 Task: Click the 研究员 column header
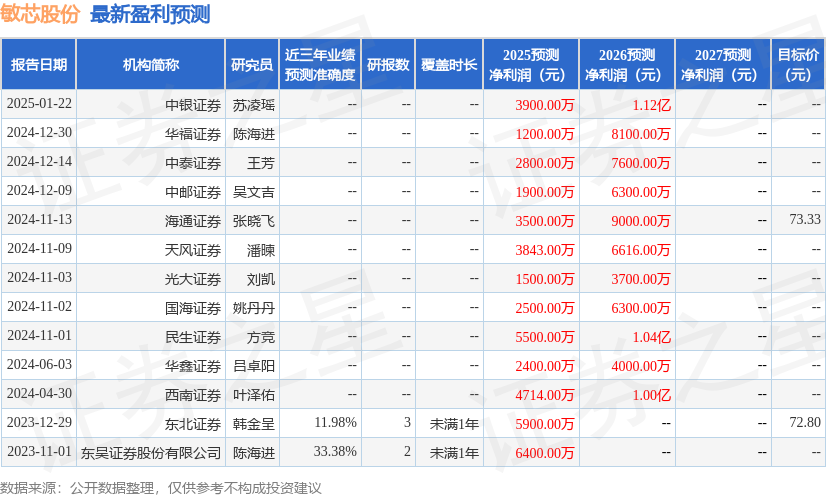tap(252, 64)
